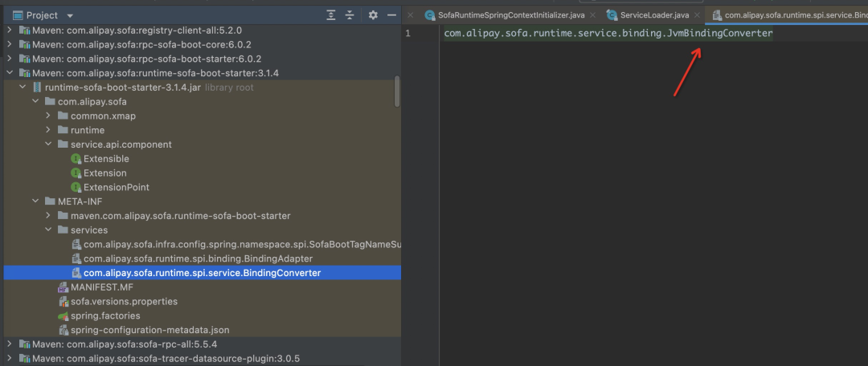The width and height of the screenshot is (868, 366).
Task: Click the ServiceLoader.java class icon in tab
Action: tap(612, 15)
